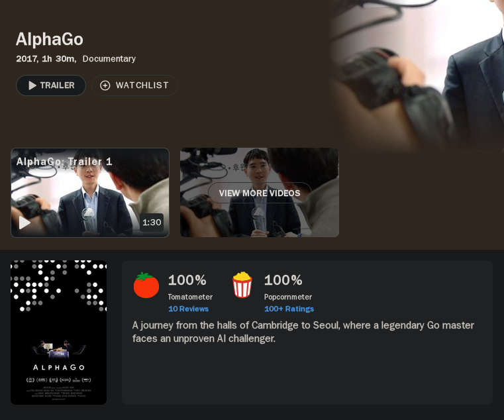The image size is (504, 420).
Task: Click the play triangle in TRAILER button
Action: (32, 85)
